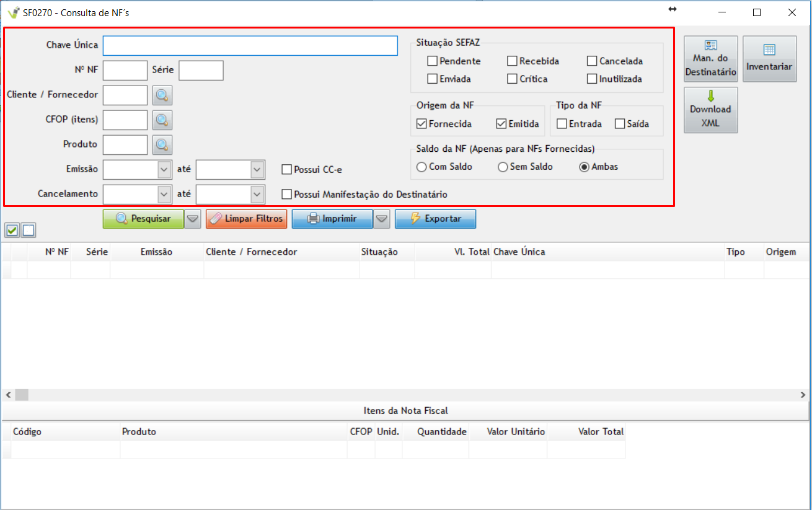This screenshot has height=510, width=812.
Task: Click Limpar Filtros button
Action: pyautogui.click(x=246, y=219)
